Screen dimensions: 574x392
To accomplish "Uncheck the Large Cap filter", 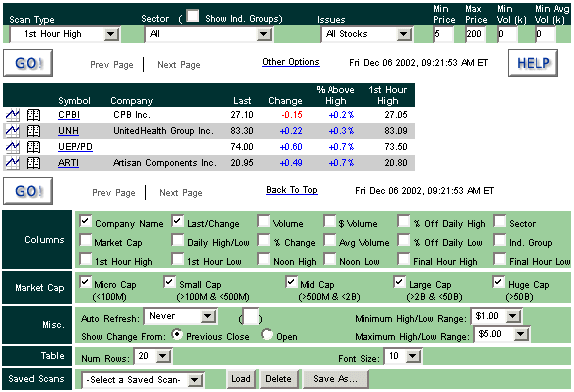I will [x=399, y=282].
